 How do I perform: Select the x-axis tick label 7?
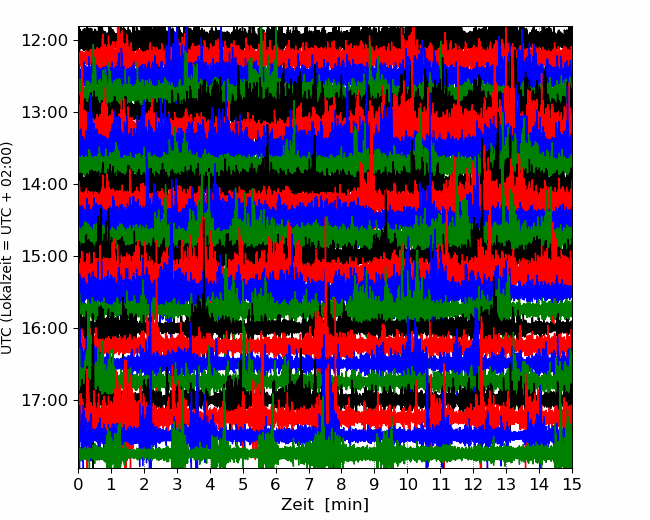(x=309, y=484)
